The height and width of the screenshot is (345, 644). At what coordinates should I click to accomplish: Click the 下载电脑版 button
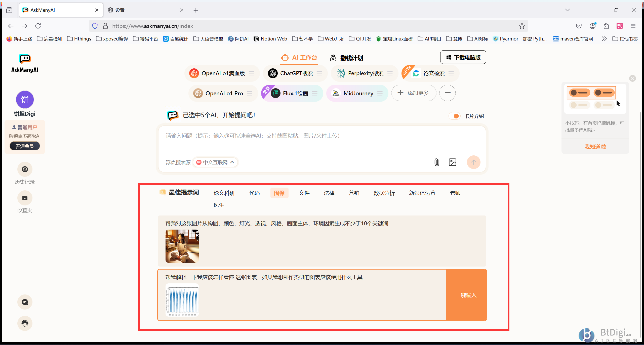coord(463,57)
